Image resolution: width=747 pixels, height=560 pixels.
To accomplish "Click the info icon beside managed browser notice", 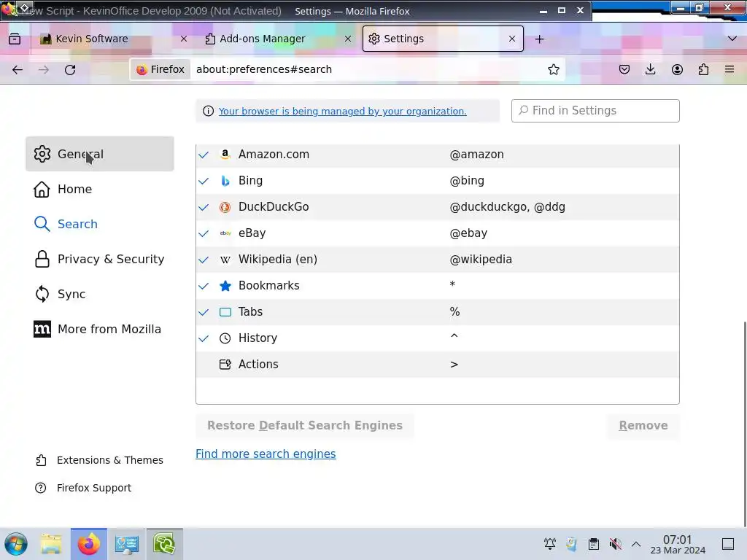I will 208,111.
